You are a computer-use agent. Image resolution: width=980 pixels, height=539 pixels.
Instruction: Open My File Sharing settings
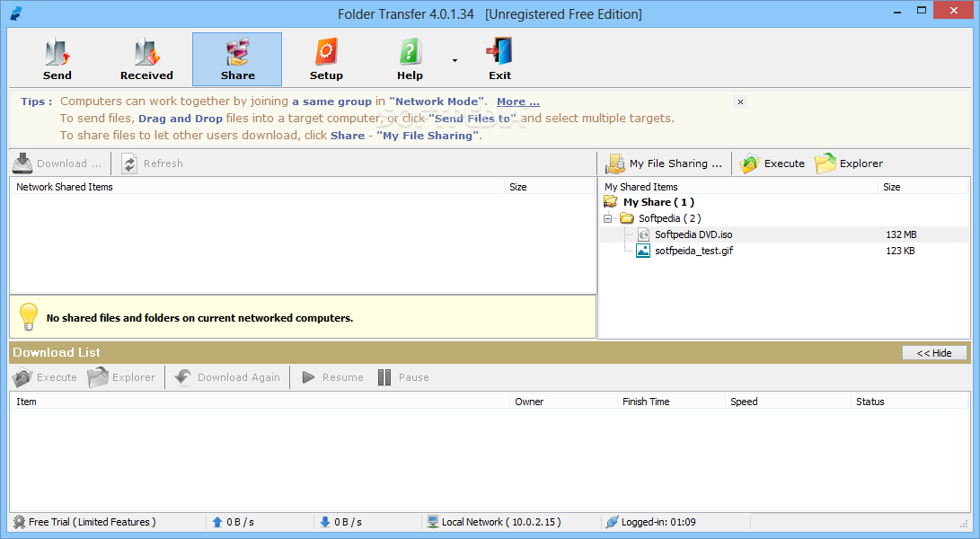click(x=664, y=163)
